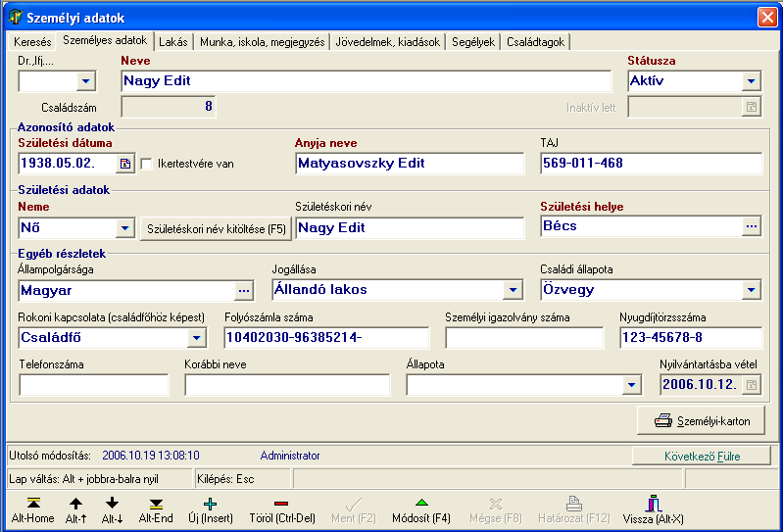The height and width of the screenshot is (532, 783).
Task: Open the empty Állapota dropdown
Action: [632, 385]
